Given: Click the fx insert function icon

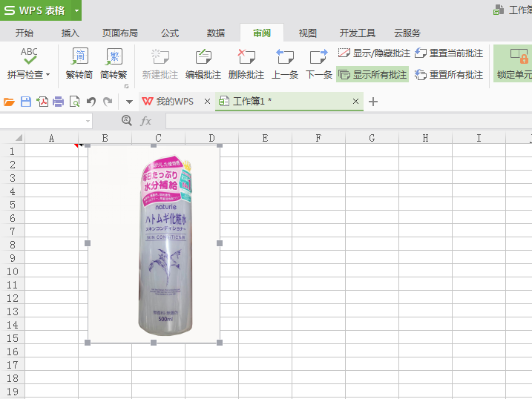Looking at the screenshot, I should tap(145, 121).
